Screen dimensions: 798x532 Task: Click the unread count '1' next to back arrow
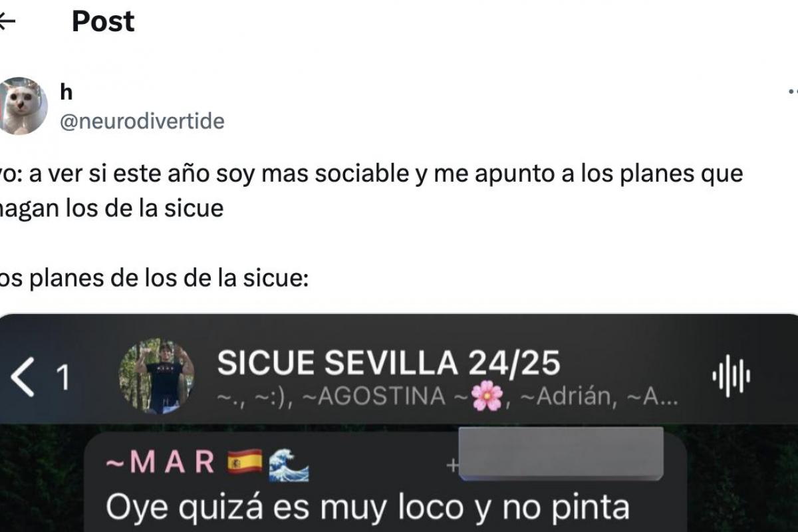coord(63,378)
